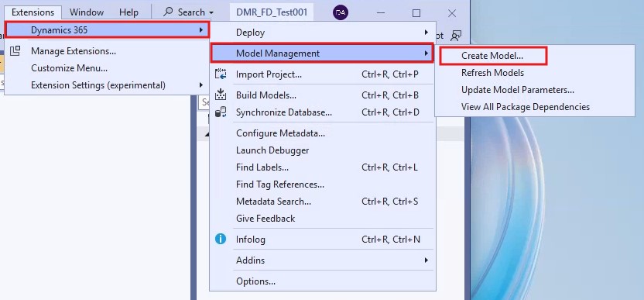Choose Synchronize Database...

284,112
